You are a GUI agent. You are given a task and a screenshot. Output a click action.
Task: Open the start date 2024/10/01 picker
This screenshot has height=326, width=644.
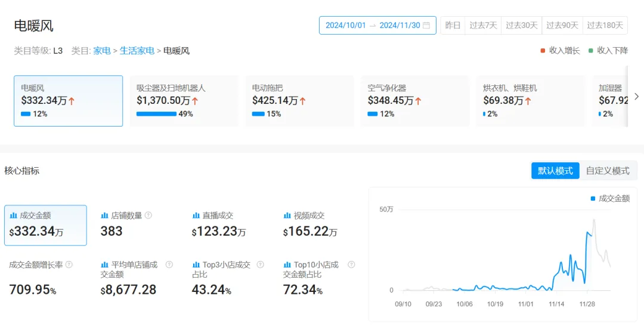click(345, 26)
